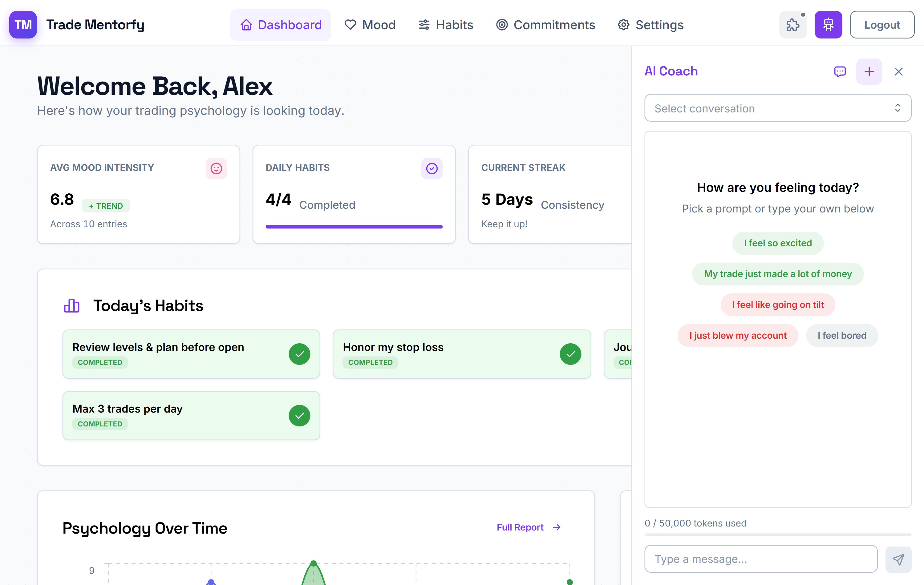This screenshot has height=585, width=924.
Task: Click the check-circle icon in Daily Habits card
Action: pos(432,168)
